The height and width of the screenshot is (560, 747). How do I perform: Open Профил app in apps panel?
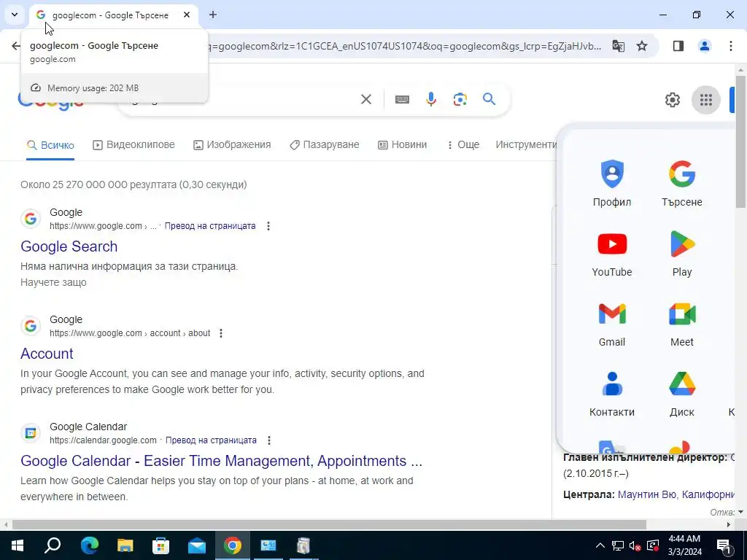(612, 183)
